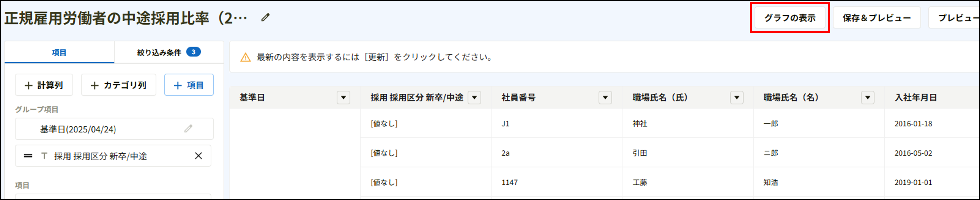This screenshot has height=200, width=980.
Task: Open the 社員番号 column dropdown
Action: pyautogui.click(x=606, y=97)
